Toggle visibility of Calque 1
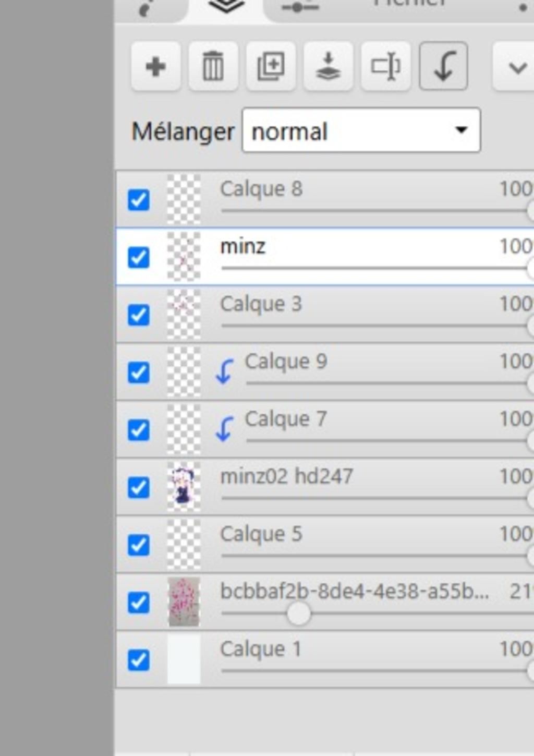Viewport: 534px width, 756px height. tap(139, 660)
